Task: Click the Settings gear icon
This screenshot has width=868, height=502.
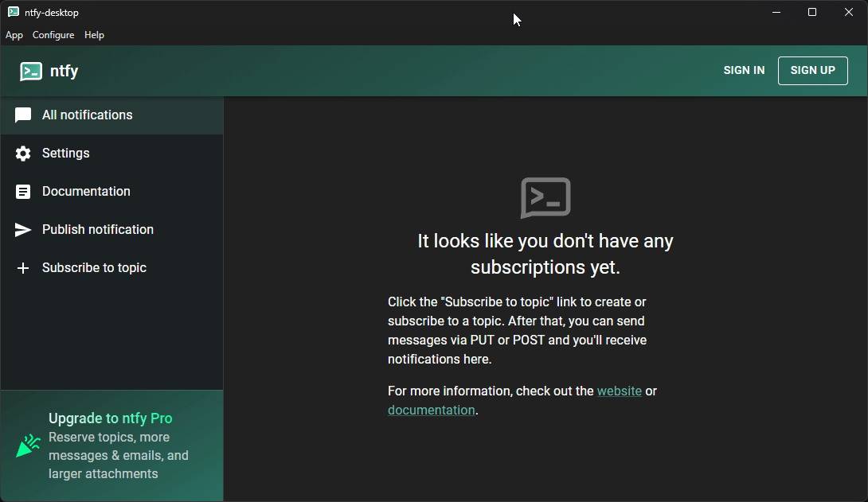Action: pyautogui.click(x=23, y=153)
